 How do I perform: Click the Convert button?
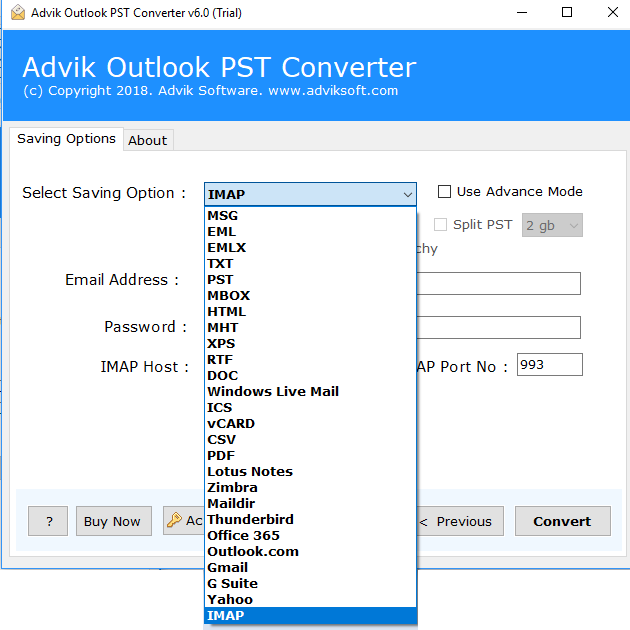[562, 521]
